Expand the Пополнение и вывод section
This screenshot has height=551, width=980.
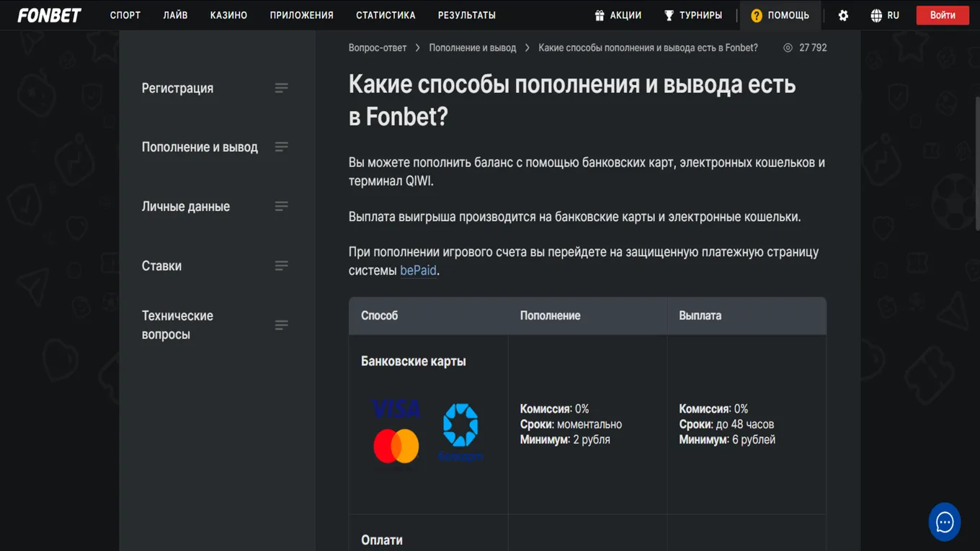click(x=281, y=147)
